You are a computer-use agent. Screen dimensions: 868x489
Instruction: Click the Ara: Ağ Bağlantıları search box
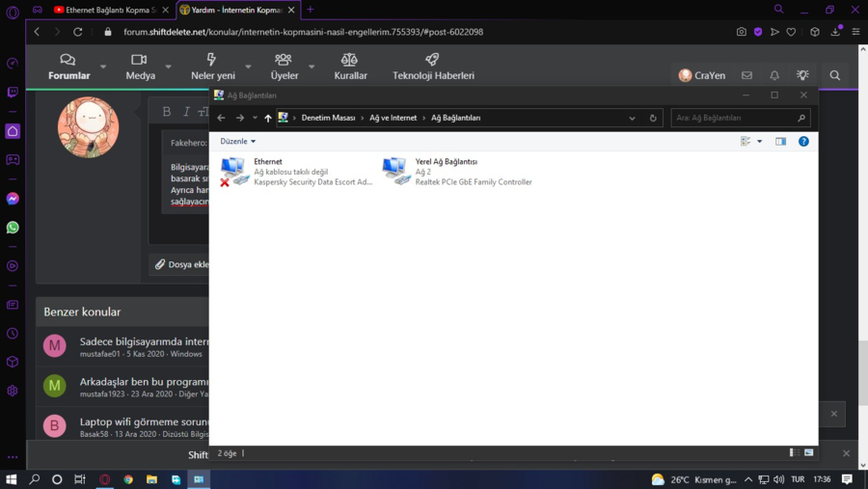coord(735,118)
